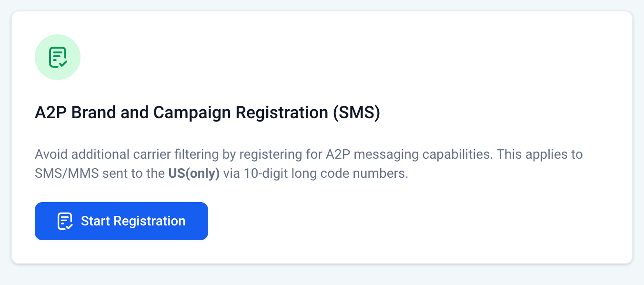Click the document checkmark icon inside Start Registration
This screenshot has height=285, width=644.
[65, 221]
